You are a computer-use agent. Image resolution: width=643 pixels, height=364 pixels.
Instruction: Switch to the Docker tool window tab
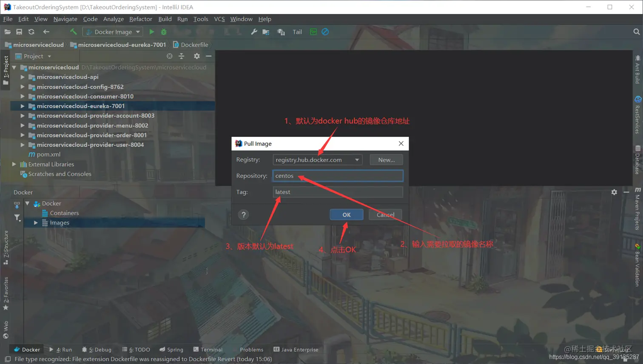point(27,350)
